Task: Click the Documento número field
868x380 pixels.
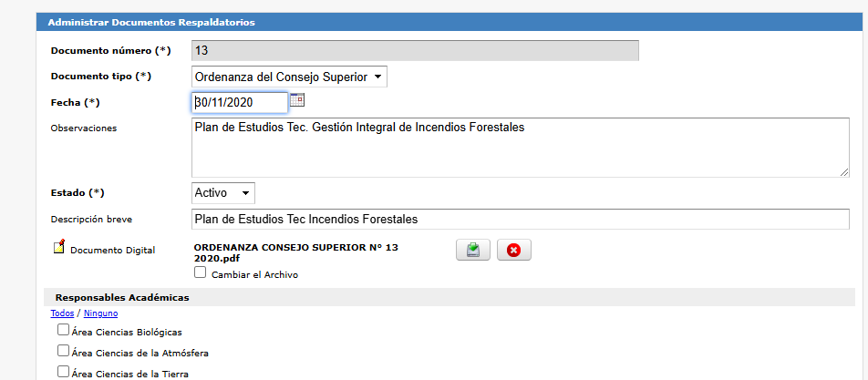Action: pos(415,51)
